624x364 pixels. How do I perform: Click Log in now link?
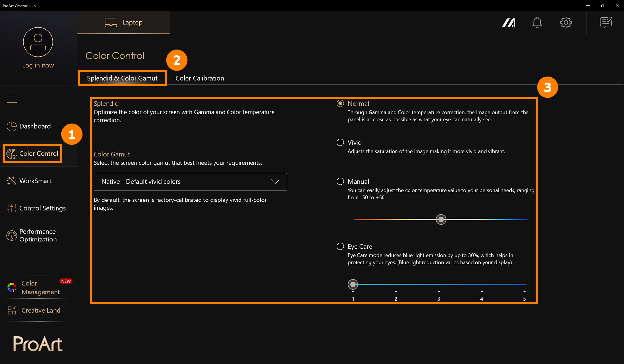coord(38,65)
